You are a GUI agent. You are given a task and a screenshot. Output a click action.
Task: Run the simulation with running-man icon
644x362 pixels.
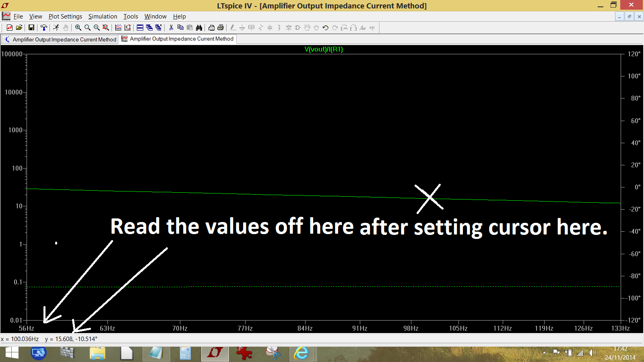pos(56,27)
